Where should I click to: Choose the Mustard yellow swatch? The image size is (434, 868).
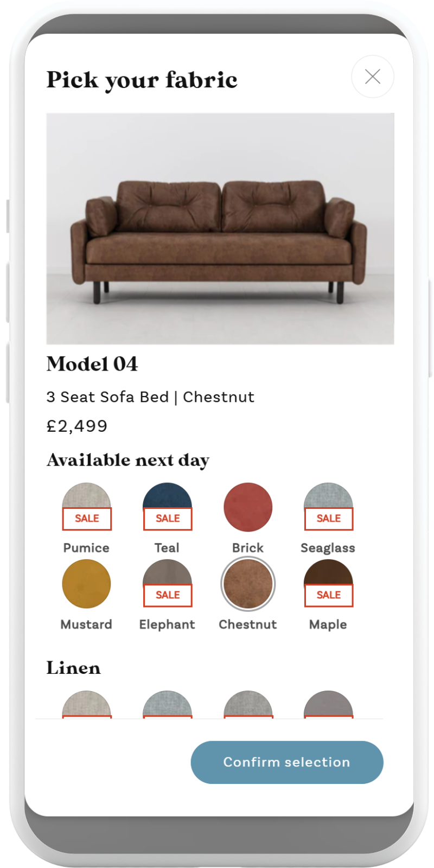(x=86, y=584)
